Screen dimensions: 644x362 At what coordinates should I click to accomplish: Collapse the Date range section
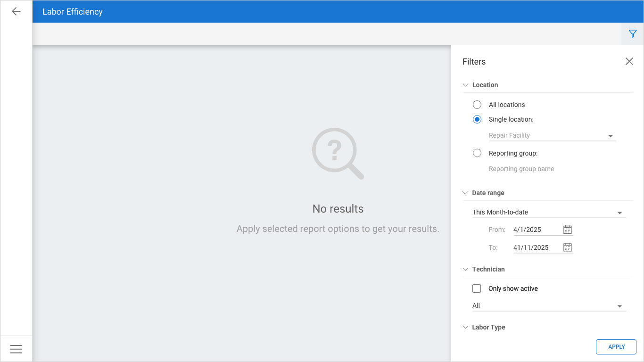click(x=466, y=193)
